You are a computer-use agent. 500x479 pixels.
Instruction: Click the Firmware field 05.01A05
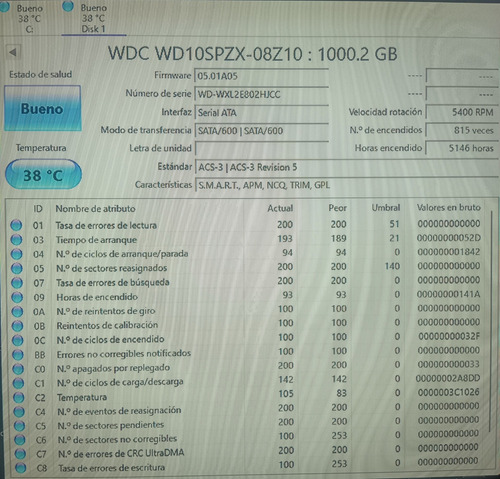click(x=262, y=76)
